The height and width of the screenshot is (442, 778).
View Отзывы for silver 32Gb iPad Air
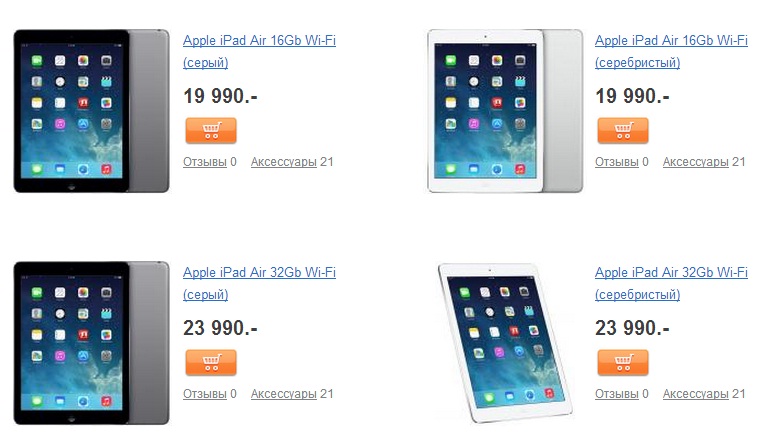(617, 394)
